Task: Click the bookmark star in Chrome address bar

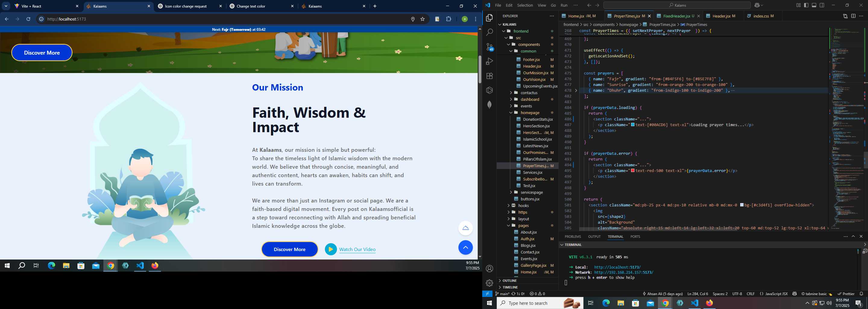Action: (x=423, y=19)
